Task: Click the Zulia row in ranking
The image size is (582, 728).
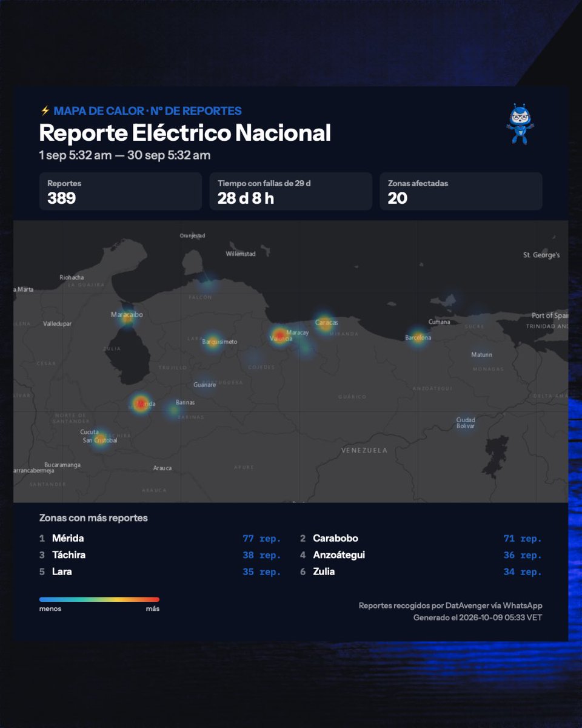Action: [421, 571]
